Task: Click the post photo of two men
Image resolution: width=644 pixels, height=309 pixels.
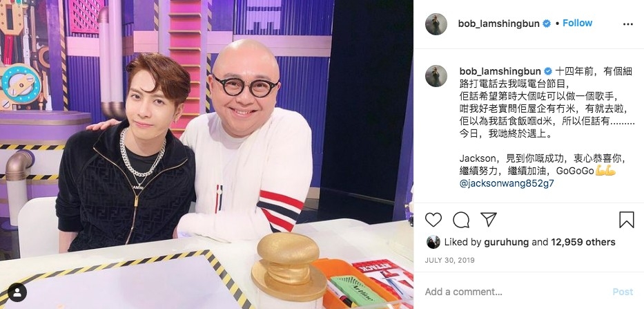Action: (206, 154)
